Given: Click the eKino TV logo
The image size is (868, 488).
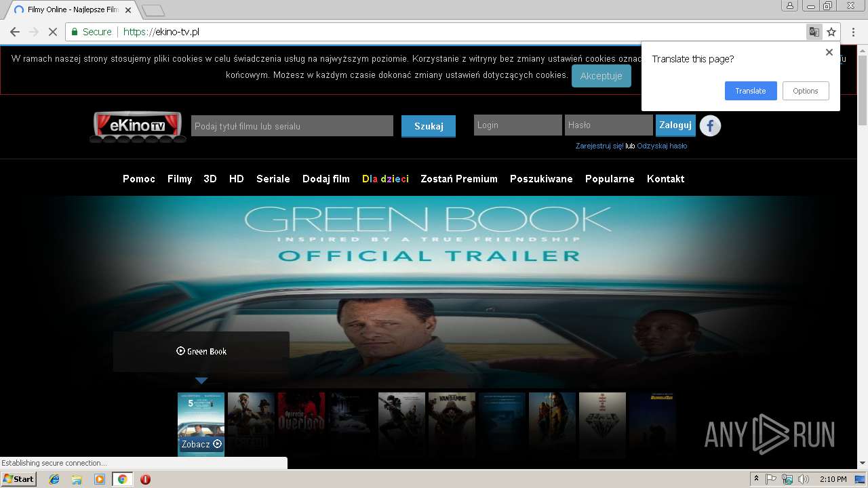Looking at the screenshot, I should pyautogui.click(x=138, y=126).
